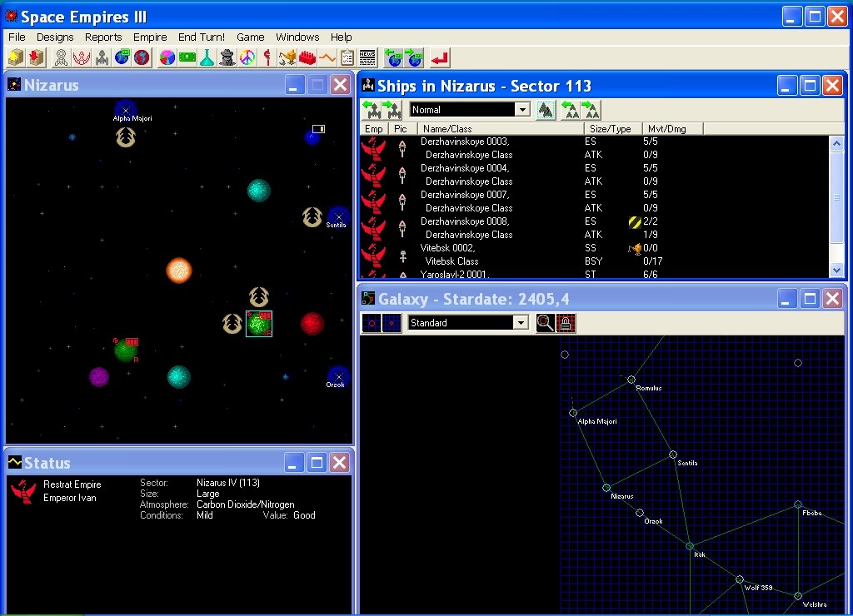This screenshot has height=616, width=853.
Task: Click the pie chart toolbar icon
Action: coord(167,57)
